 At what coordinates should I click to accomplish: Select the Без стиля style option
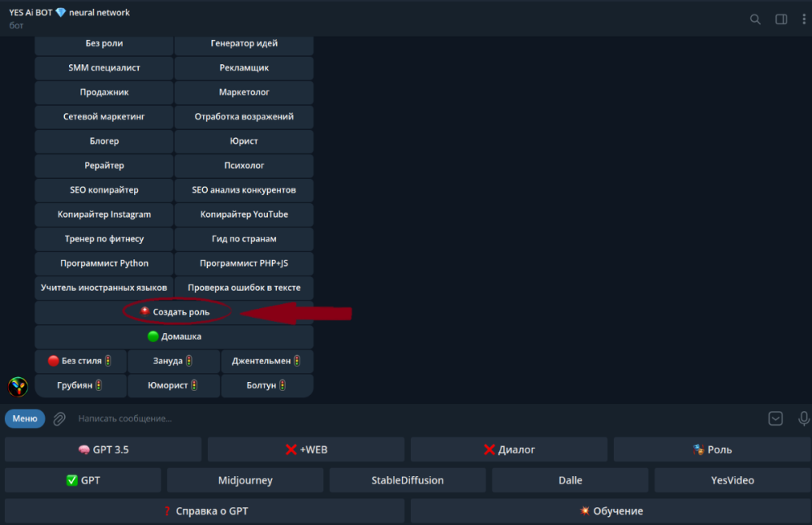[x=80, y=361]
